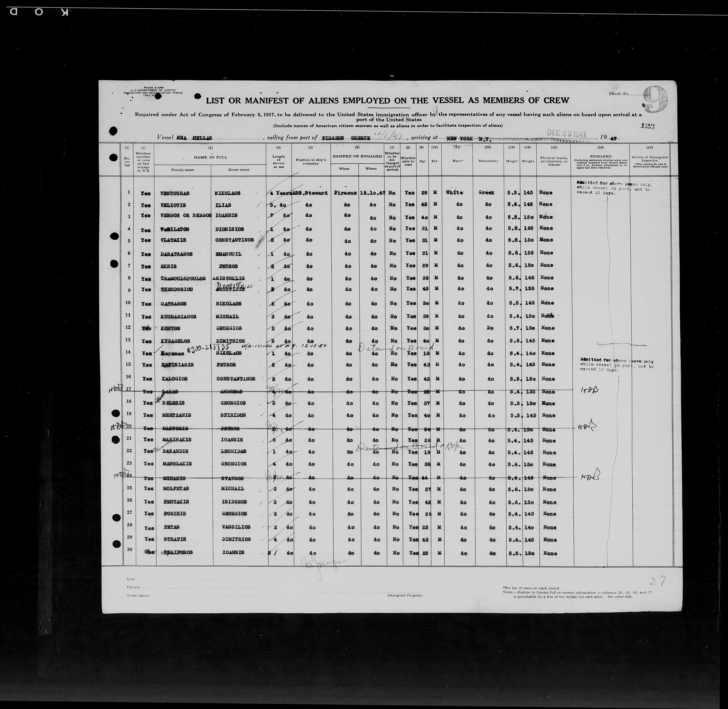Click the struck-out name MASTORIS
The width and height of the screenshot is (728, 709).
(x=175, y=429)
